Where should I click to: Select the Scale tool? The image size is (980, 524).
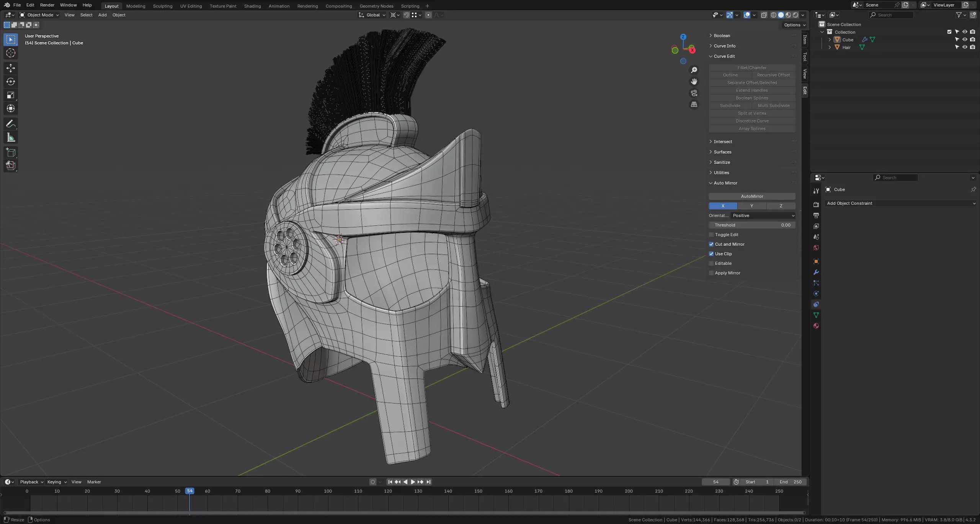[11, 95]
